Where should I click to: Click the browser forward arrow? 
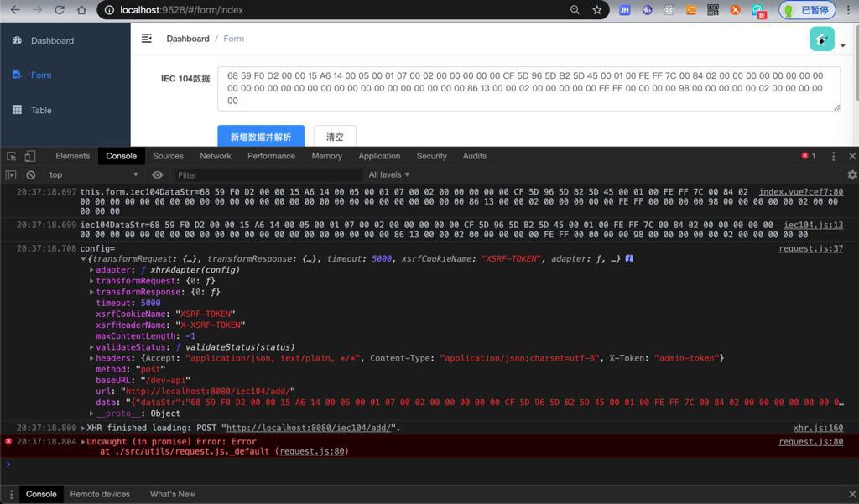[37, 10]
